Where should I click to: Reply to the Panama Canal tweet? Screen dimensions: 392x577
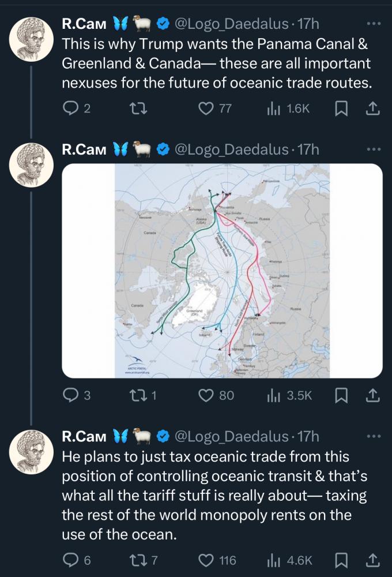[x=70, y=108]
